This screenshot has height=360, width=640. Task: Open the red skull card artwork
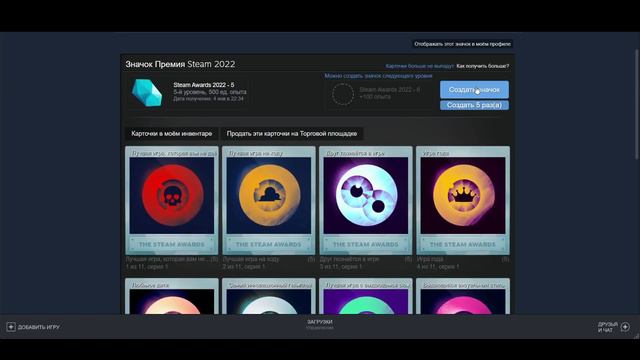172,196
